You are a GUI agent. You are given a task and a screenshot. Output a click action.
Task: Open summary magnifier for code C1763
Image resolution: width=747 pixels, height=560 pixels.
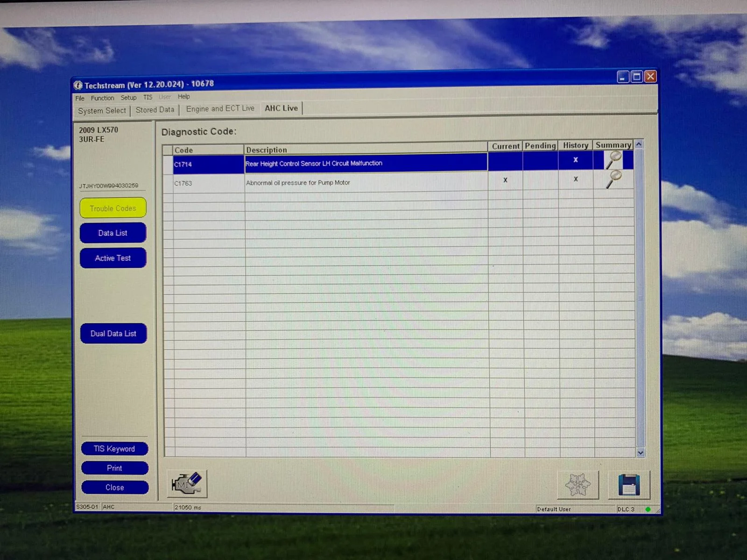click(x=613, y=179)
